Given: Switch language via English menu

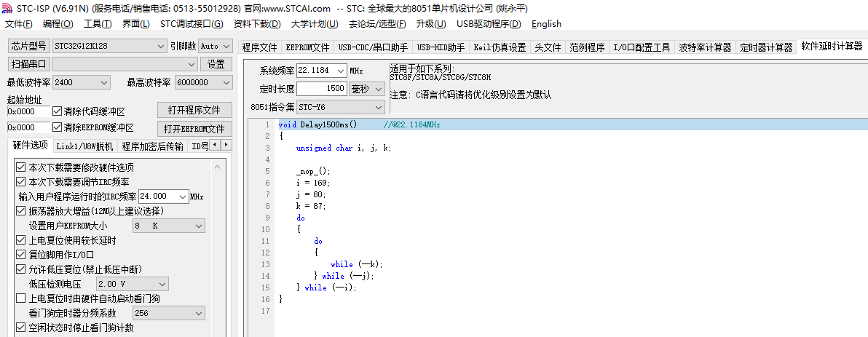Looking at the screenshot, I should pos(546,24).
